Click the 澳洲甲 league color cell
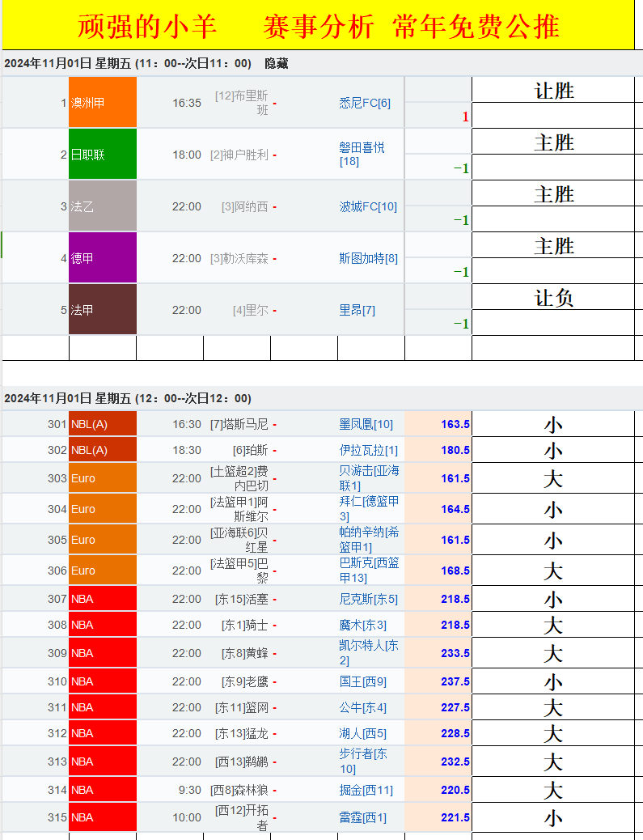 click(x=103, y=102)
